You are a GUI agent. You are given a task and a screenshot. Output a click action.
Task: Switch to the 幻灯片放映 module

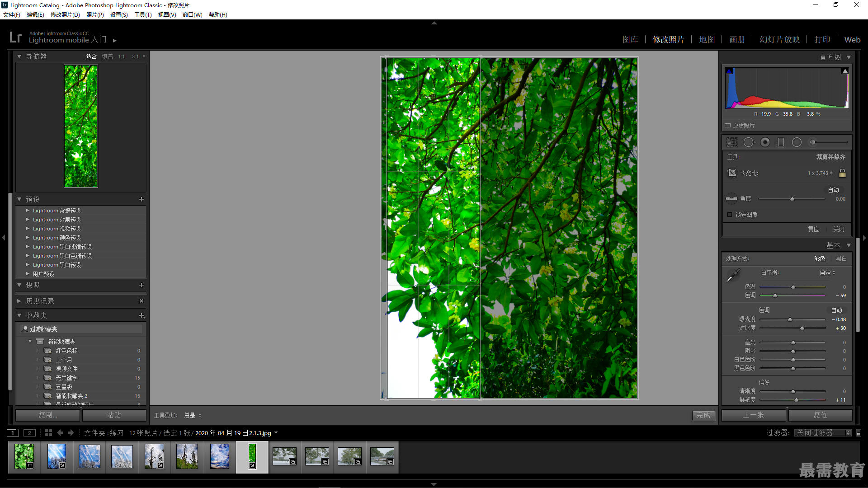780,40
